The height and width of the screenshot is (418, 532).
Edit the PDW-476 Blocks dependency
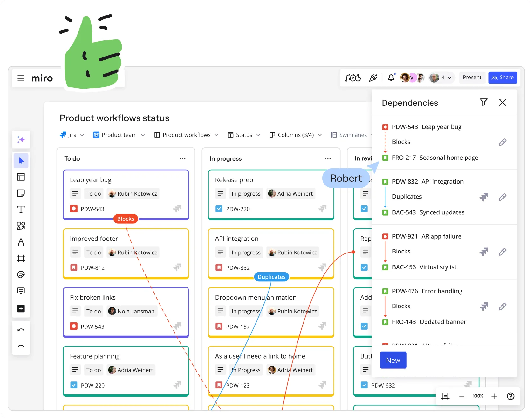(x=502, y=307)
